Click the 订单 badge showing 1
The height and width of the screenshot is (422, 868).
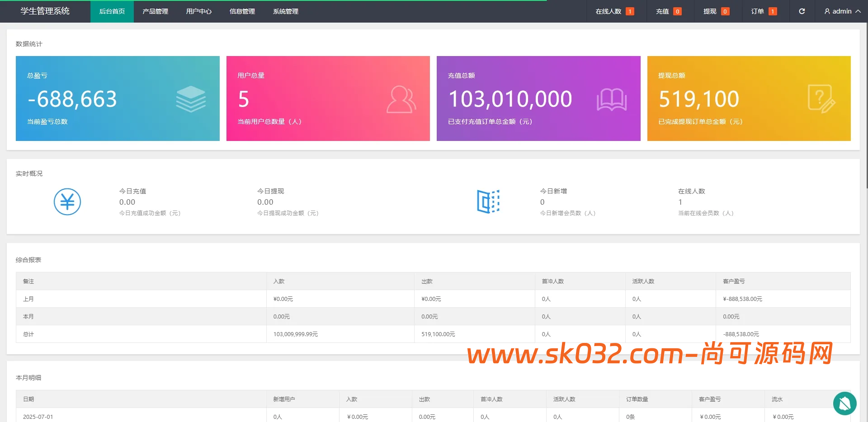pyautogui.click(x=773, y=11)
